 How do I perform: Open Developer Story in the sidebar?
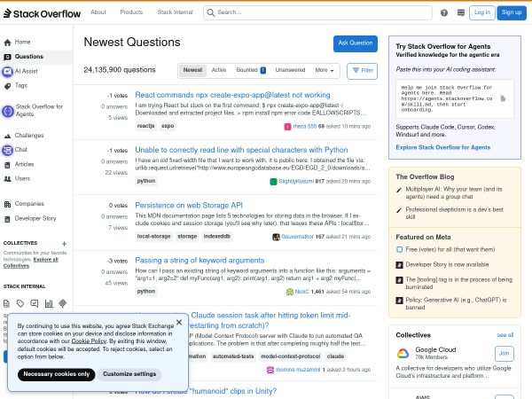click(30, 218)
